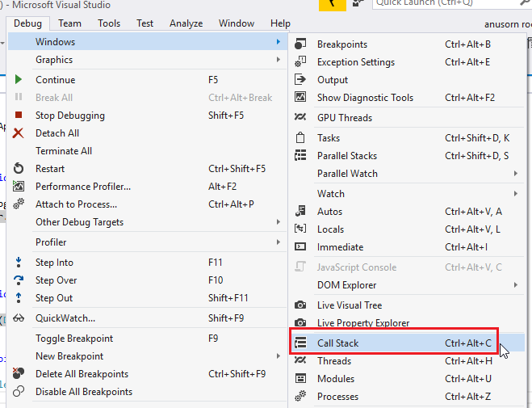Click the Show Diagnostic Tools icon

(x=300, y=98)
